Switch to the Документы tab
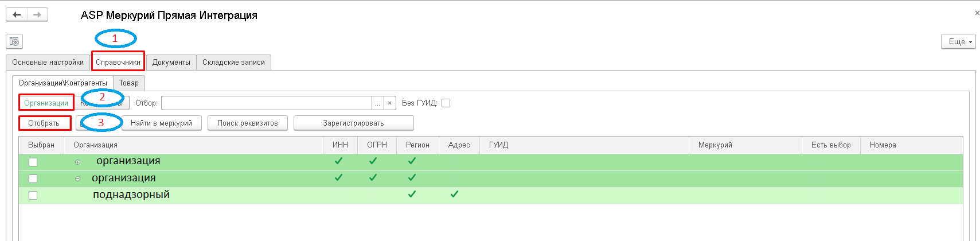The height and width of the screenshot is (241, 980). [x=171, y=62]
